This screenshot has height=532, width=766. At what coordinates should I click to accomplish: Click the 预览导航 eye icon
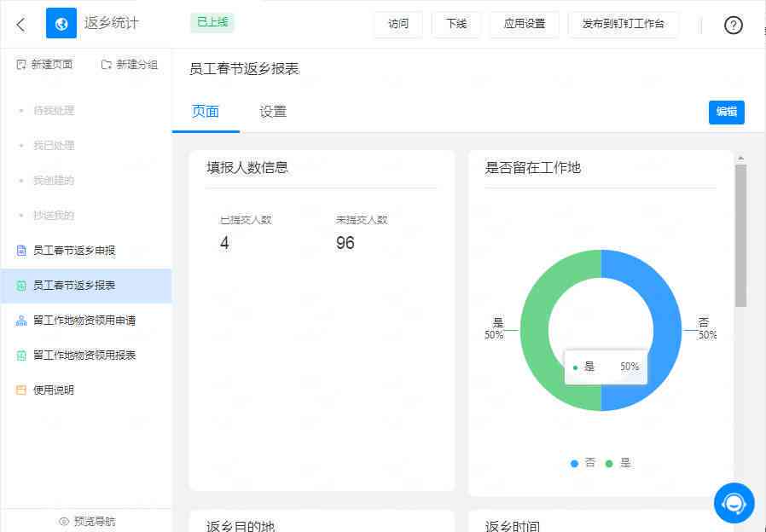[64, 521]
